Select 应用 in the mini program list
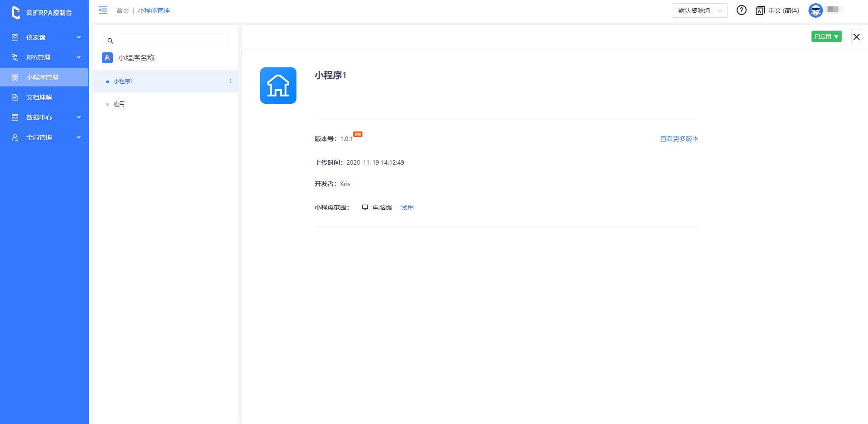 tap(119, 104)
